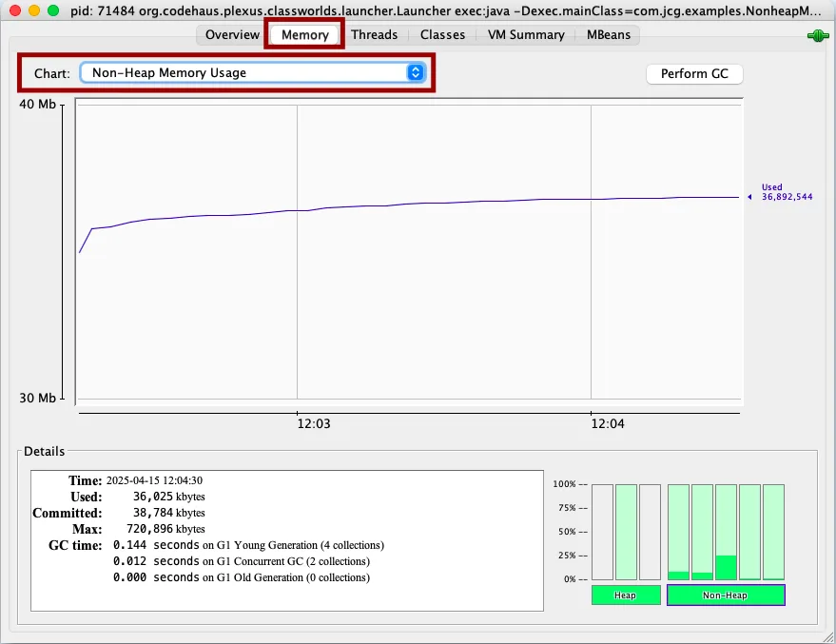
Task: Select the second non-heap pool bar
Action: pyautogui.click(x=702, y=532)
